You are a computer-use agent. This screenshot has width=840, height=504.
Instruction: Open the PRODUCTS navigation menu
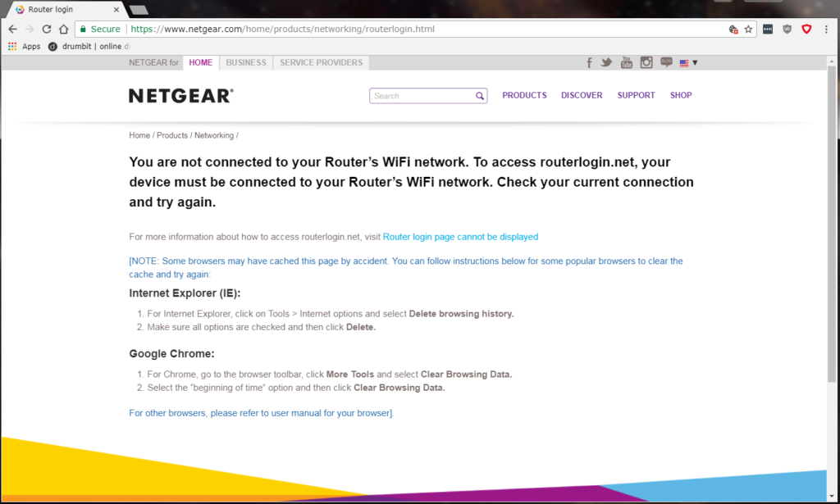click(x=524, y=96)
